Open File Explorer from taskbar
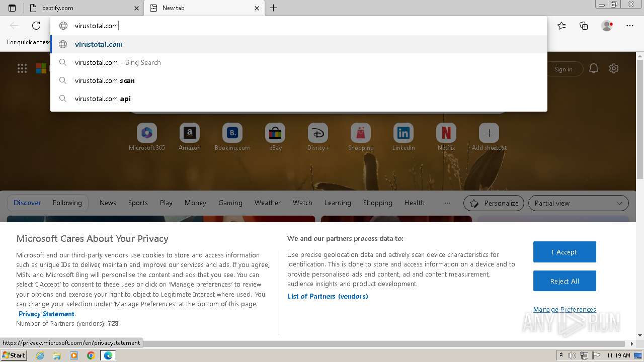Image resolution: width=644 pixels, height=362 pixels. [57, 355]
